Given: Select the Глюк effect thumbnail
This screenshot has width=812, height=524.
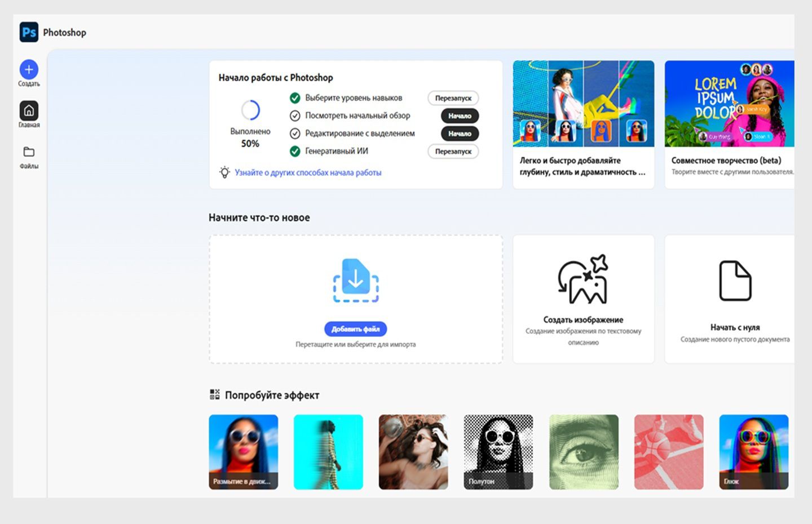Looking at the screenshot, I should point(753,451).
